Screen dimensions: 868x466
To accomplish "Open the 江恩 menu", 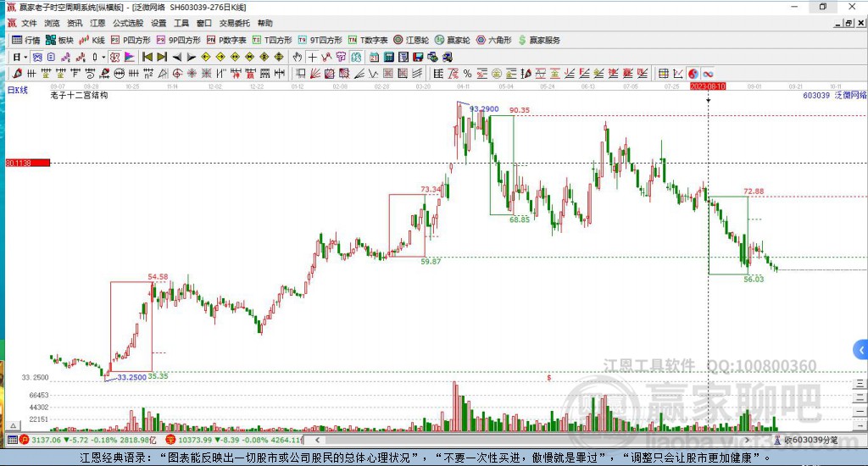I will (97, 23).
